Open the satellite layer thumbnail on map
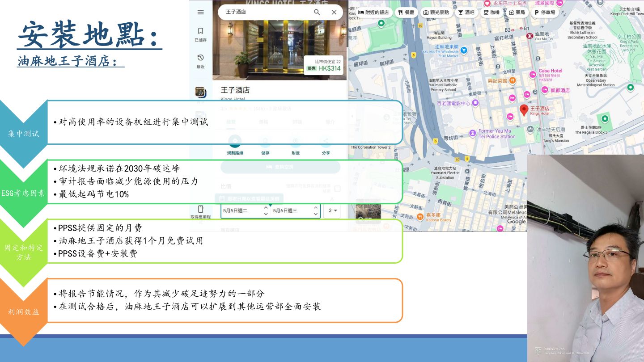The image size is (644, 362). 368,211
